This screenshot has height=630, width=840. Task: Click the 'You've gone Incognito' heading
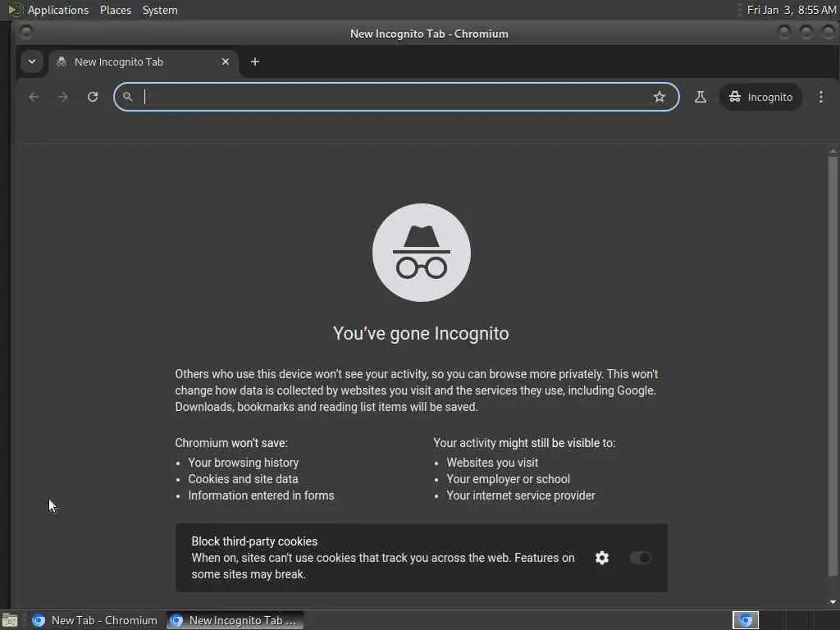(421, 333)
